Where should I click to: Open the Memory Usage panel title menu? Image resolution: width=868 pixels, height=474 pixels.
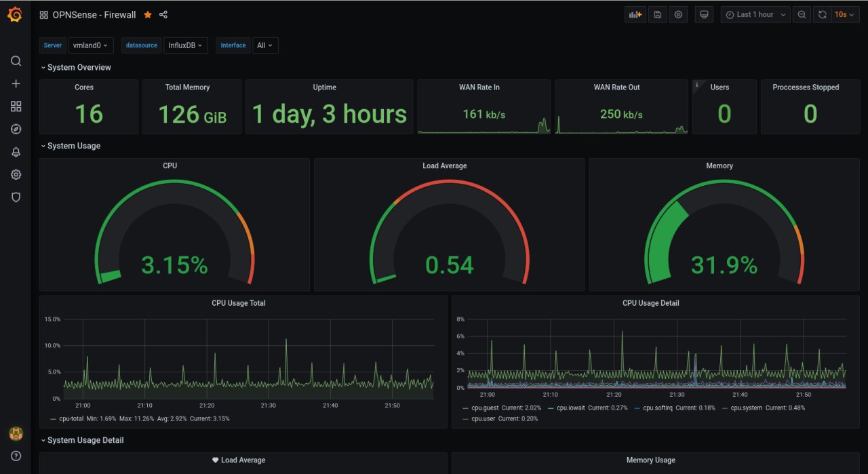click(x=651, y=460)
